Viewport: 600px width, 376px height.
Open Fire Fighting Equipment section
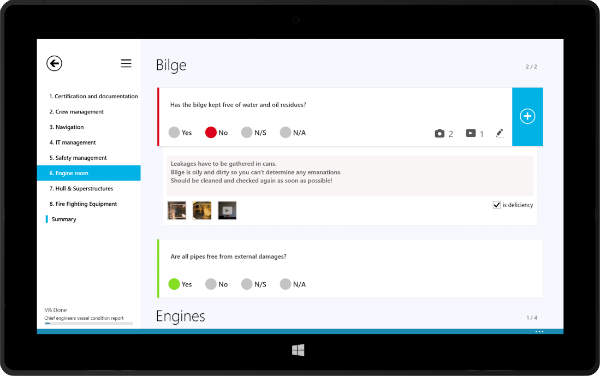click(83, 204)
